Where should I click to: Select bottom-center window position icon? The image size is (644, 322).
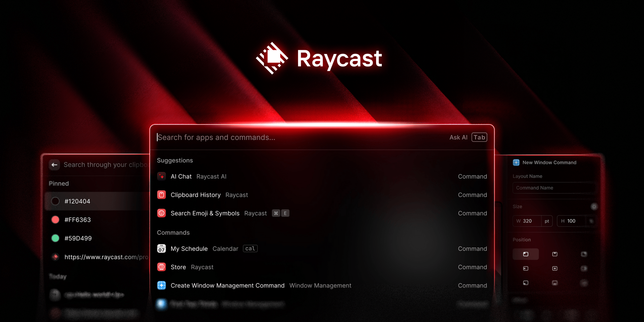(555, 283)
